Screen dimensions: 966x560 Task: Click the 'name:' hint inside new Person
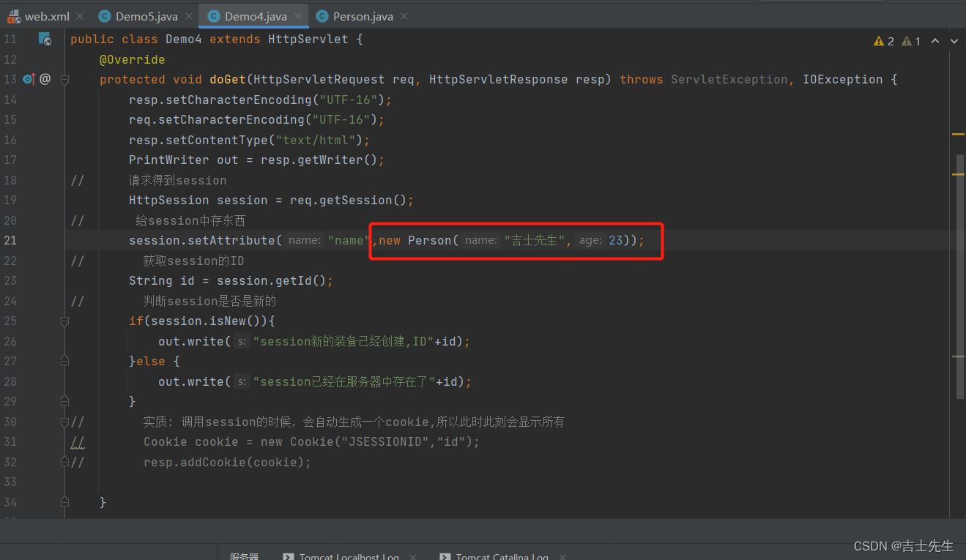[x=481, y=240]
